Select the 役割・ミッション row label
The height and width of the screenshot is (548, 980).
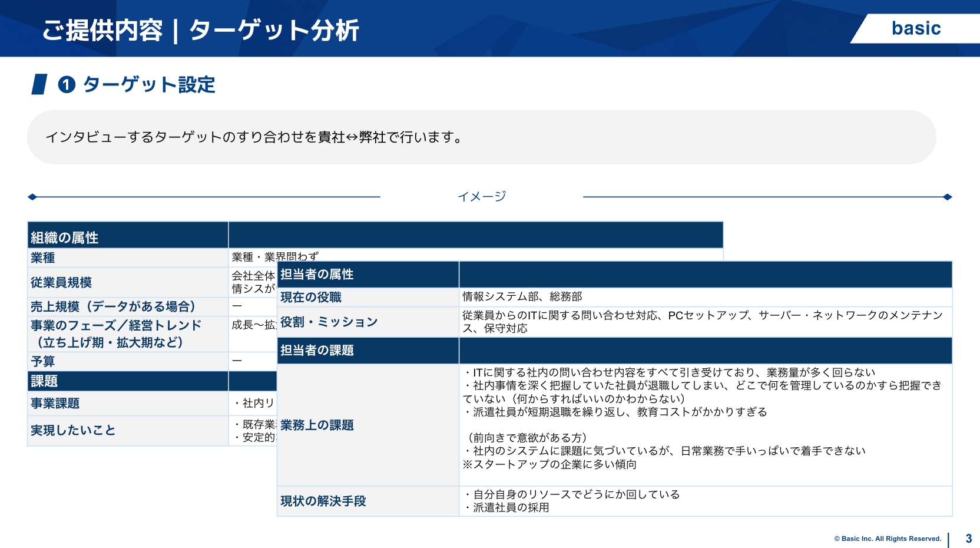coord(329,322)
